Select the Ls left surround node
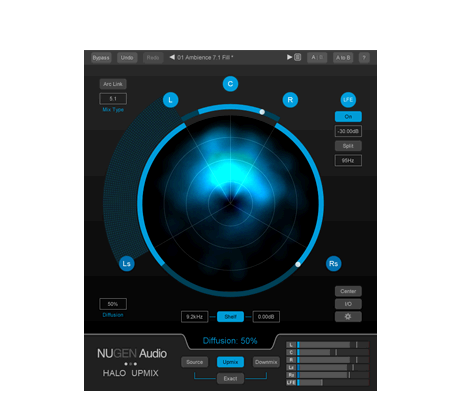 (127, 264)
